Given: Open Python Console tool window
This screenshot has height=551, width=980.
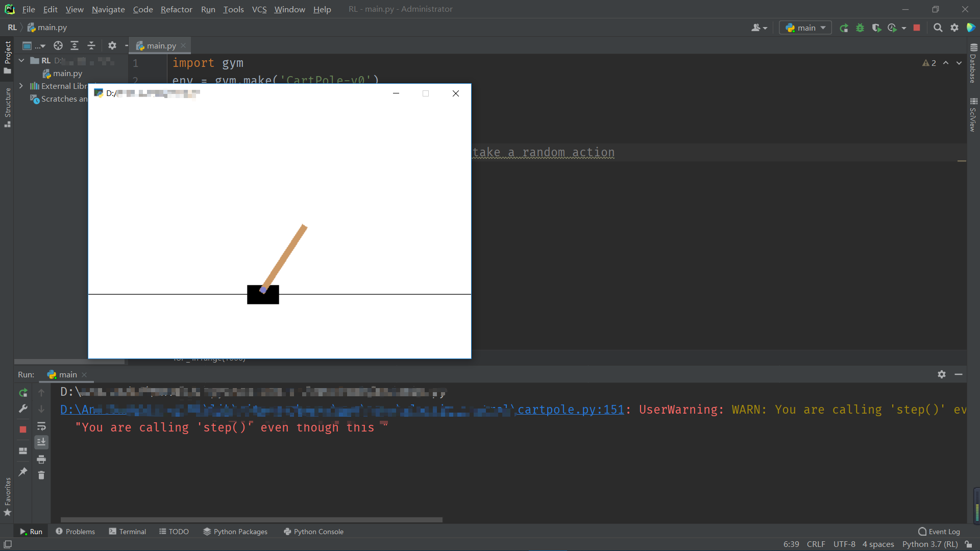Looking at the screenshot, I should (314, 532).
